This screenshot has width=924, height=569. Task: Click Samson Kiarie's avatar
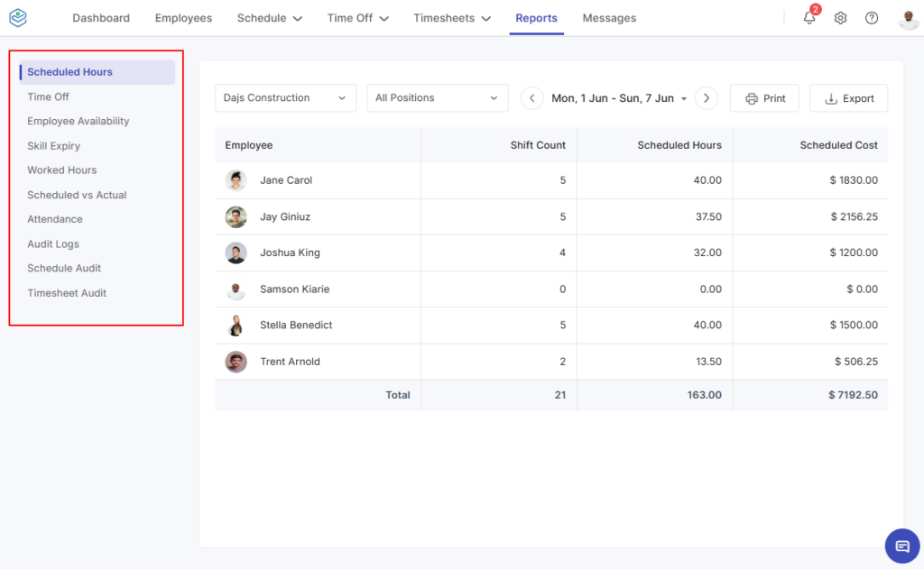pyautogui.click(x=236, y=289)
